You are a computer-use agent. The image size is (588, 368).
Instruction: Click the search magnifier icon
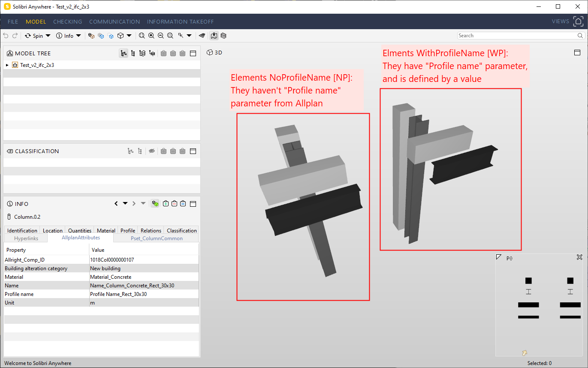click(x=580, y=36)
